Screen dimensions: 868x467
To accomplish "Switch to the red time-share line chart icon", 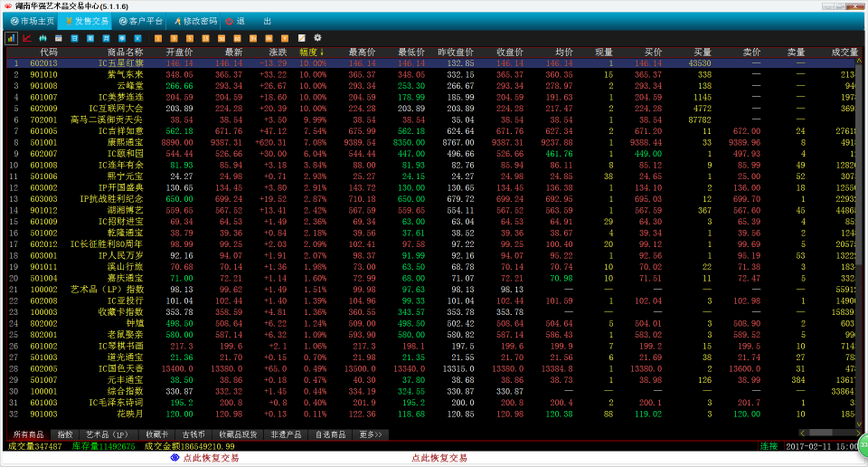I will tap(27, 38).
